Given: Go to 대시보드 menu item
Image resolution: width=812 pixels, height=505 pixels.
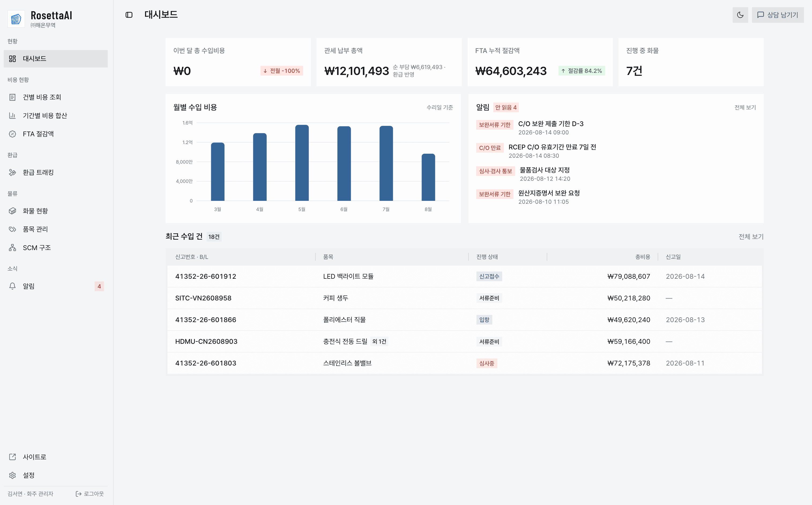Looking at the screenshot, I should tap(56, 59).
